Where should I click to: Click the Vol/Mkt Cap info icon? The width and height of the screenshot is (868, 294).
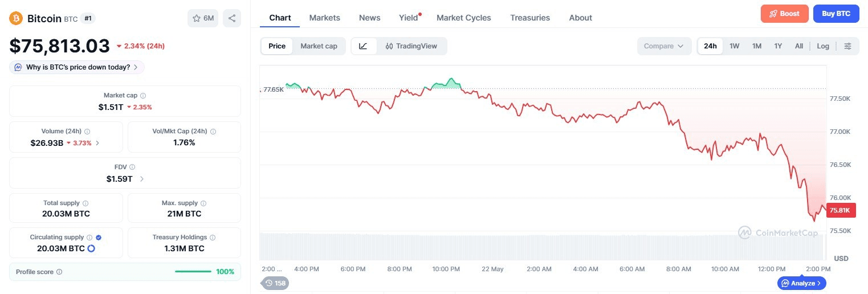coord(213,131)
